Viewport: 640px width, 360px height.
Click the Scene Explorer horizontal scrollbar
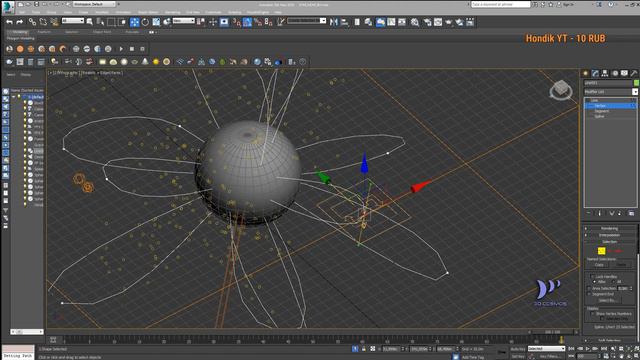point(27,332)
